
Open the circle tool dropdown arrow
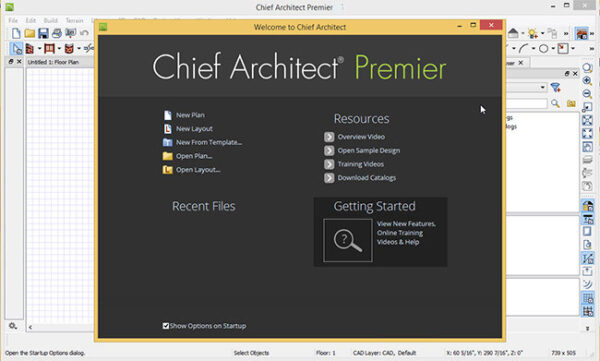pos(553,49)
